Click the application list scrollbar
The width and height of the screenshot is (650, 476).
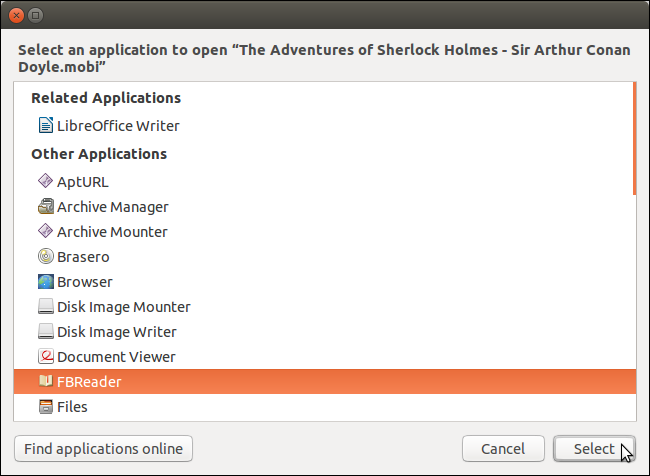pos(634,138)
